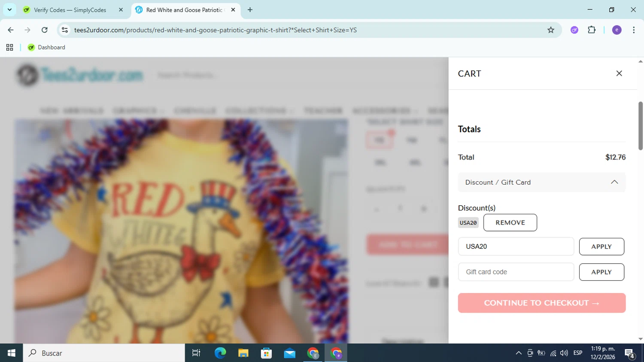Launch Microsoft Edge from the taskbar
The height and width of the screenshot is (362, 644).
pyautogui.click(x=220, y=353)
